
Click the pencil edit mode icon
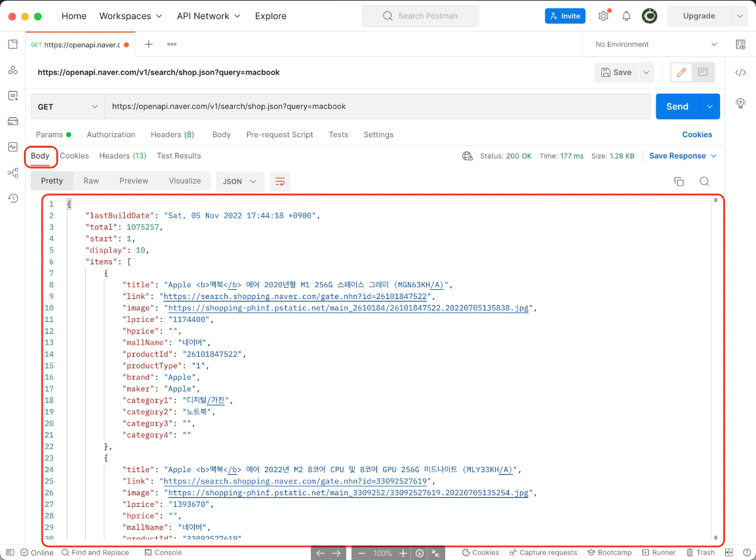681,72
